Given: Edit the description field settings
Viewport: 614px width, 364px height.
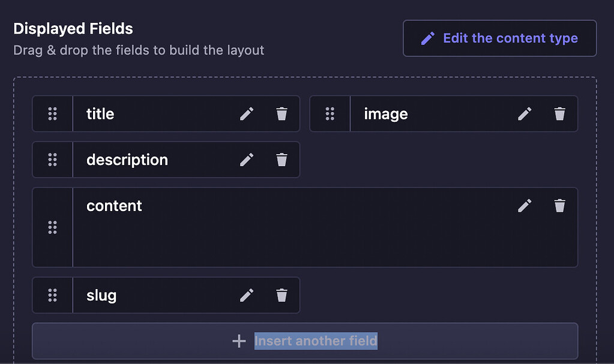Looking at the screenshot, I should tap(246, 160).
